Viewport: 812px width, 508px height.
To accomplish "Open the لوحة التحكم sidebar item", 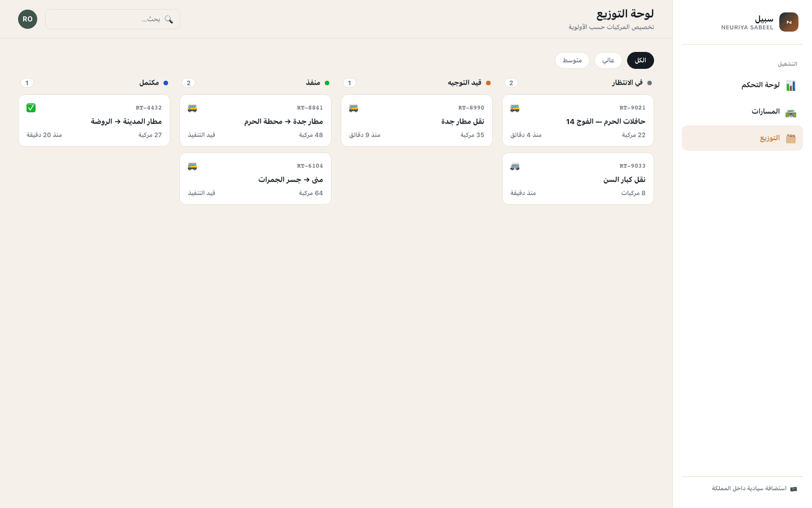I will point(742,85).
